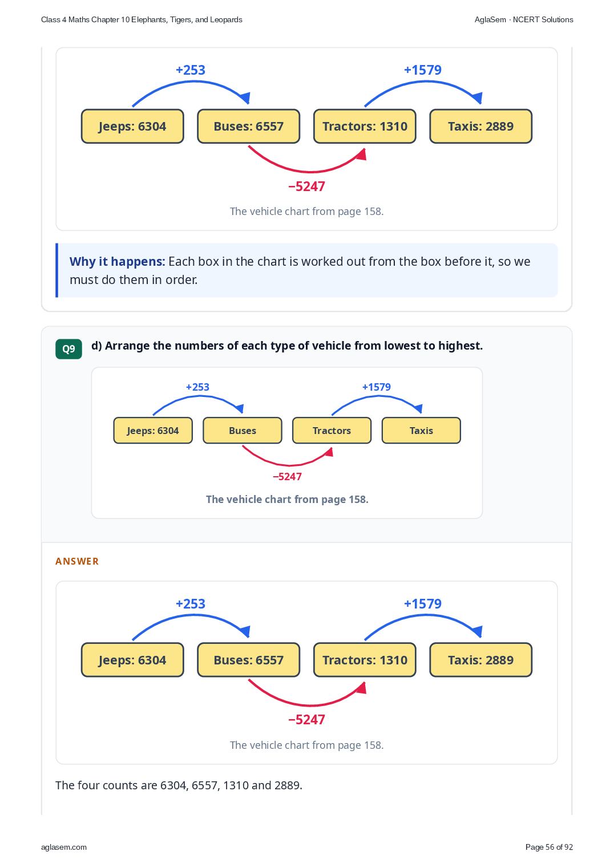Click the Page 56 of 92 indicator

549,847
